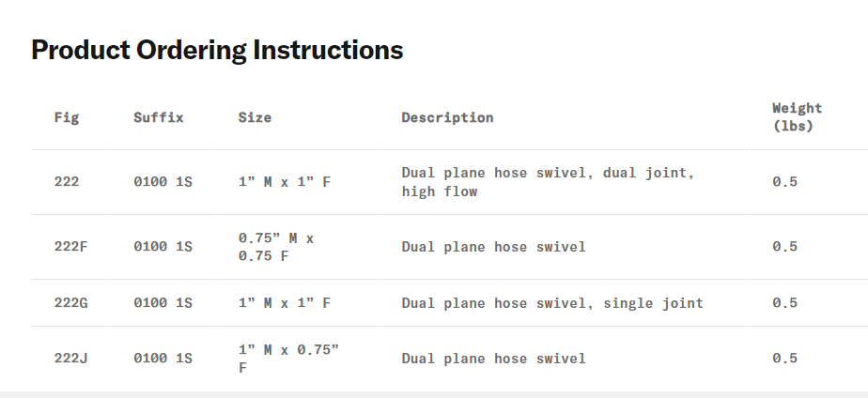Select the Description column header

pos(447,117)
